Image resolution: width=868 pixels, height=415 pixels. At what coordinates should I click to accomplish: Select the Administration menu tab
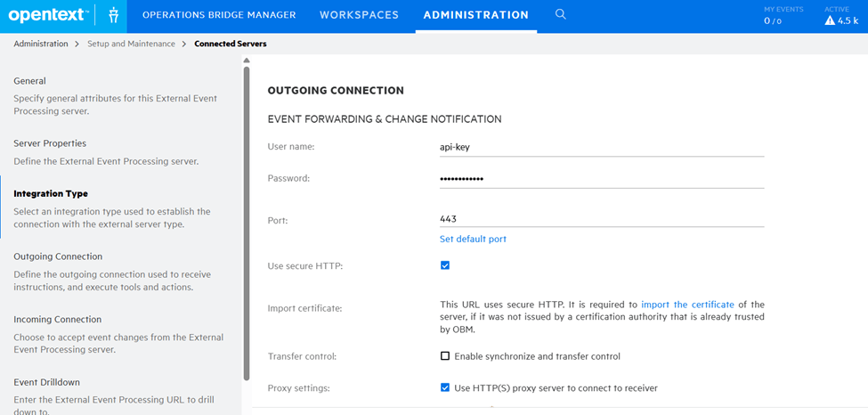click(x=475, y=15)
